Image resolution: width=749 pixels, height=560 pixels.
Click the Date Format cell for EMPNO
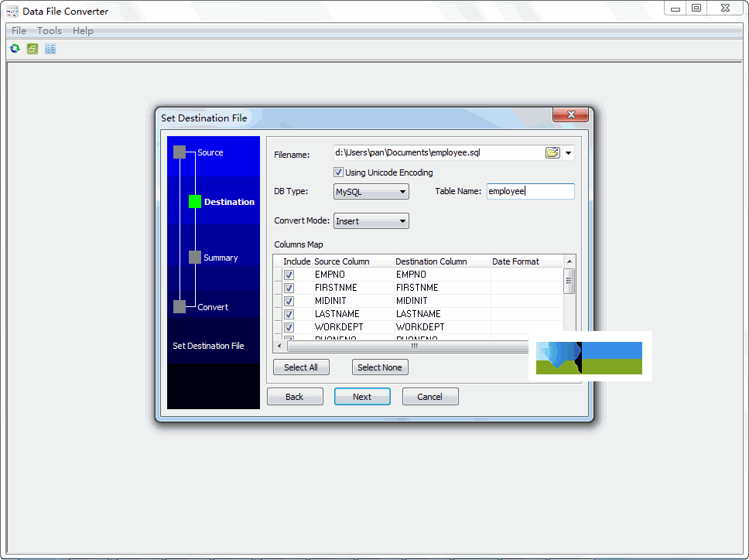(527, 275)
